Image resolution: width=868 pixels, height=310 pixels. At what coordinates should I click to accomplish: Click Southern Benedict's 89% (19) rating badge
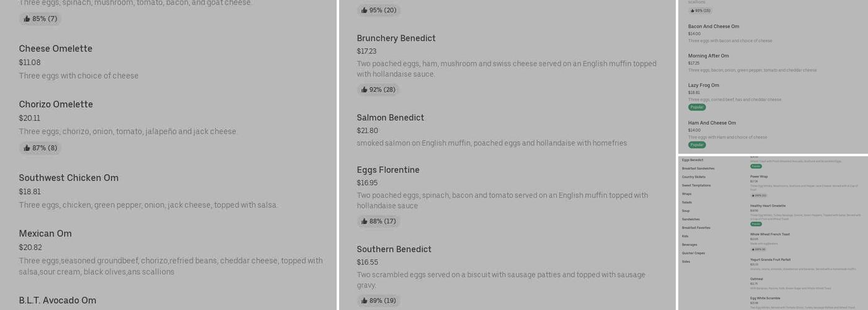pos(378,301)
